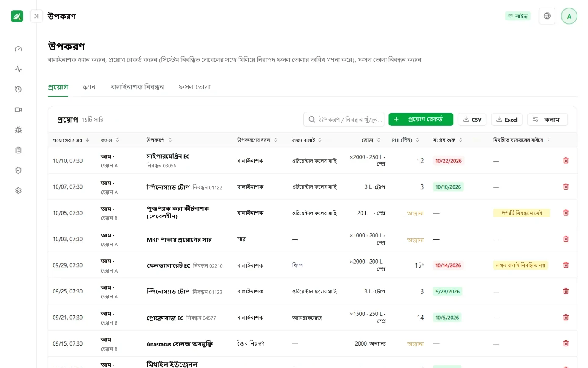Delete the 10/07 স্পিনোস্যাড টোপ row

[x=566, y=187]
